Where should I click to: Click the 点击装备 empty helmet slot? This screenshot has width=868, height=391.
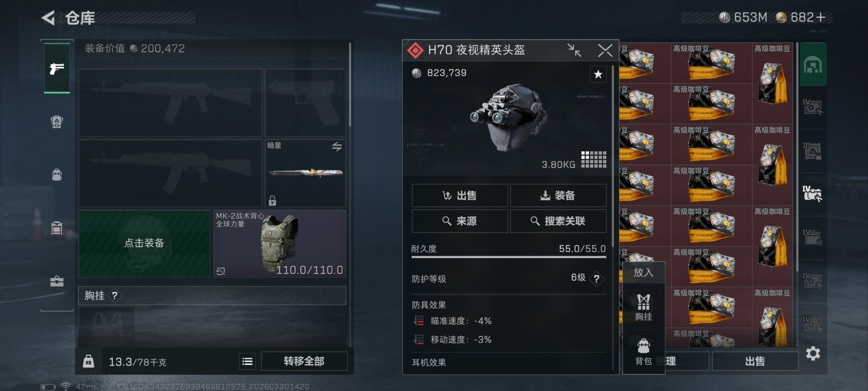(x=144, y=244)
